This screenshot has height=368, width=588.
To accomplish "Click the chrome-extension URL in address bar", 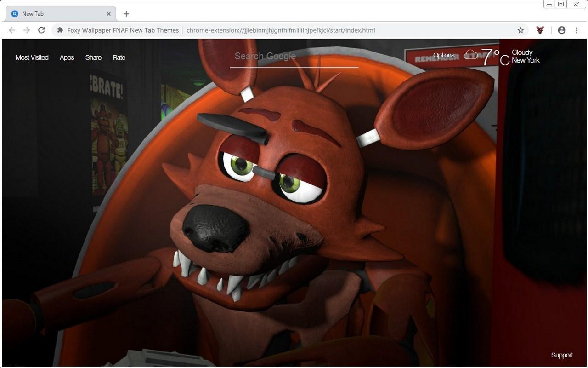I will pos(281,30).
